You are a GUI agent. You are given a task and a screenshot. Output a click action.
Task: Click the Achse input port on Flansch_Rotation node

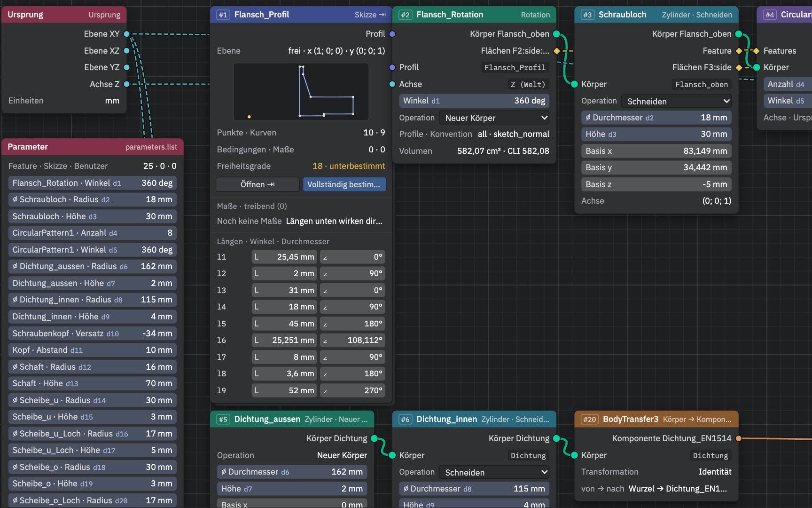pyautogui.click(x=392, y=84)
